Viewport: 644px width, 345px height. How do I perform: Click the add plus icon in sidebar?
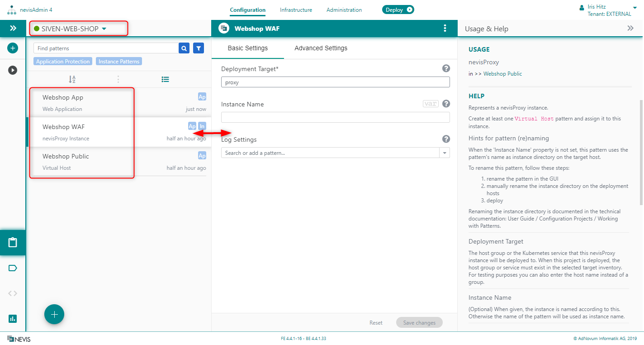point(13,48)
